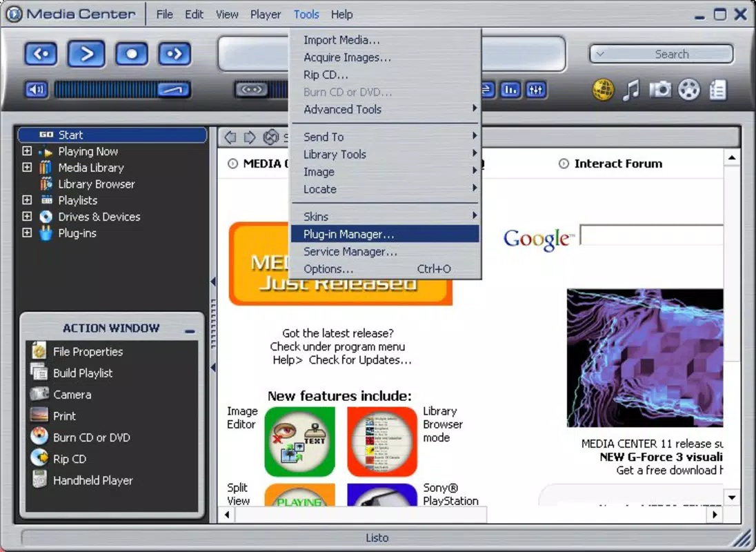Open audio mode with music note icon
Viewport: 756px width, 552px height.
(x=631, y=90)
